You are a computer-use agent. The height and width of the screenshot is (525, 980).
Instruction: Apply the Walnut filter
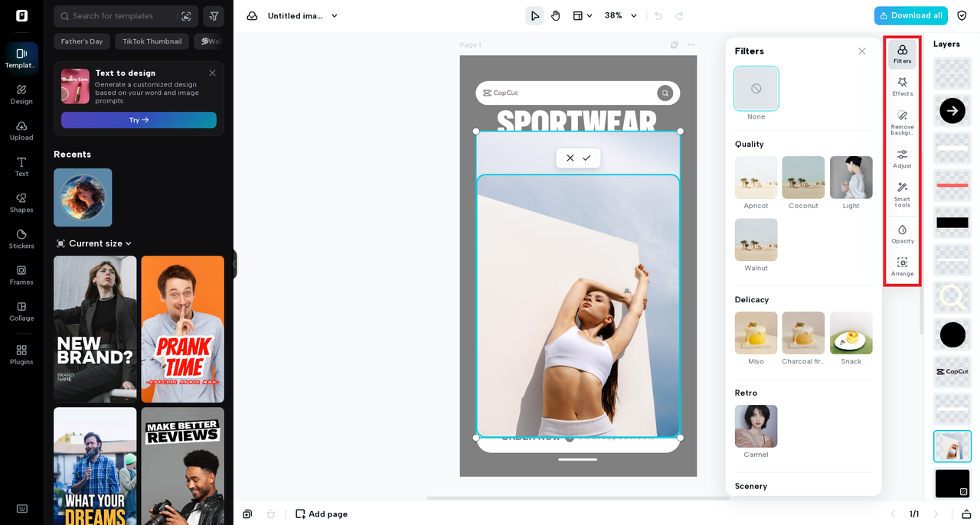756,240
